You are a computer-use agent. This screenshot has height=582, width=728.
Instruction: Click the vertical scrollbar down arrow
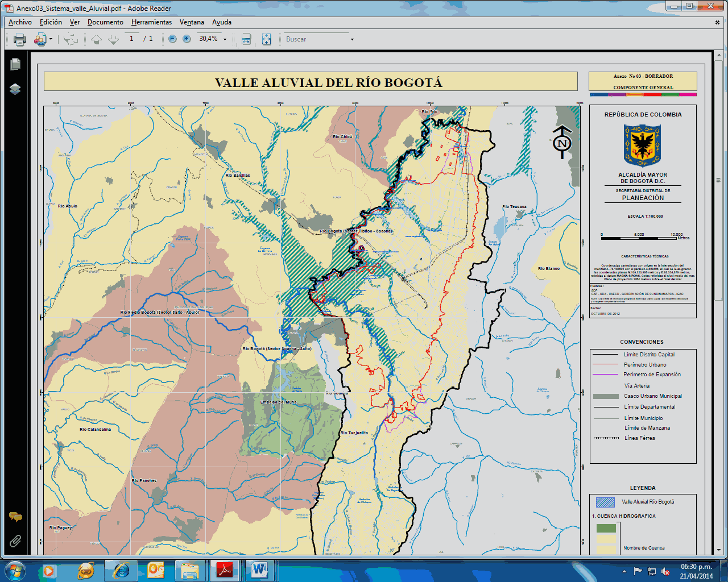(x=718, y=550)
